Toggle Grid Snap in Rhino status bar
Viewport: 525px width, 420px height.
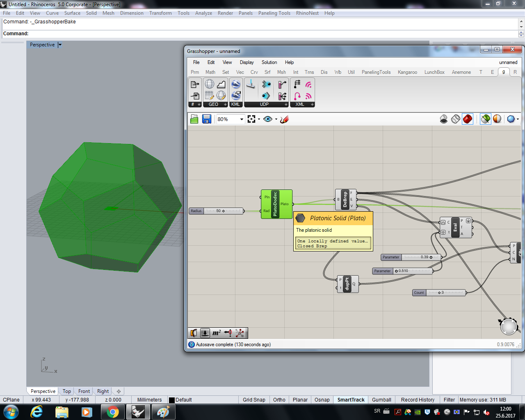point(254,399)
